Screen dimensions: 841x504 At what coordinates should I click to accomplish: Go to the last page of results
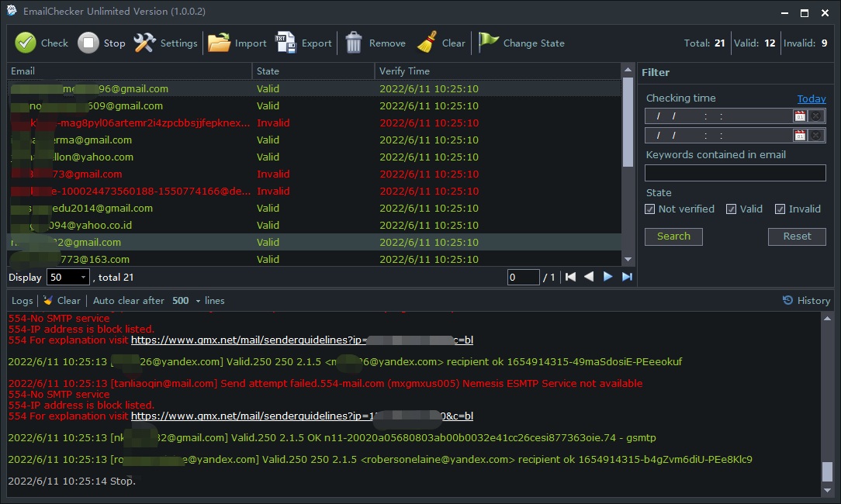click(x=627, y=277)
